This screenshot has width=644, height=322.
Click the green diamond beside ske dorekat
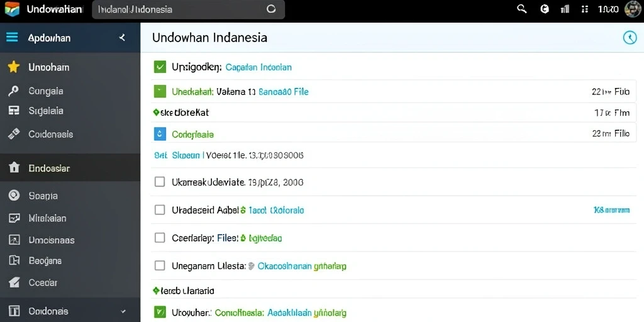click(x=156, y=112)
